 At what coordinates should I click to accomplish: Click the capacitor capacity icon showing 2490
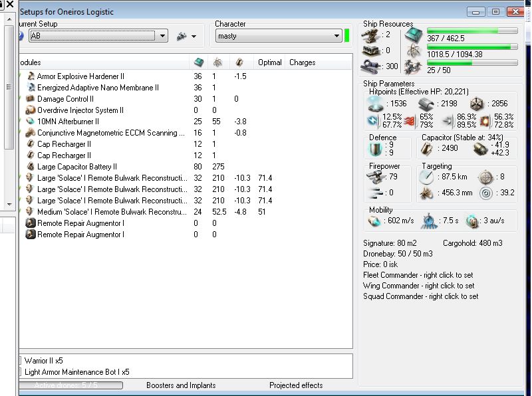[x=427, y=149]
